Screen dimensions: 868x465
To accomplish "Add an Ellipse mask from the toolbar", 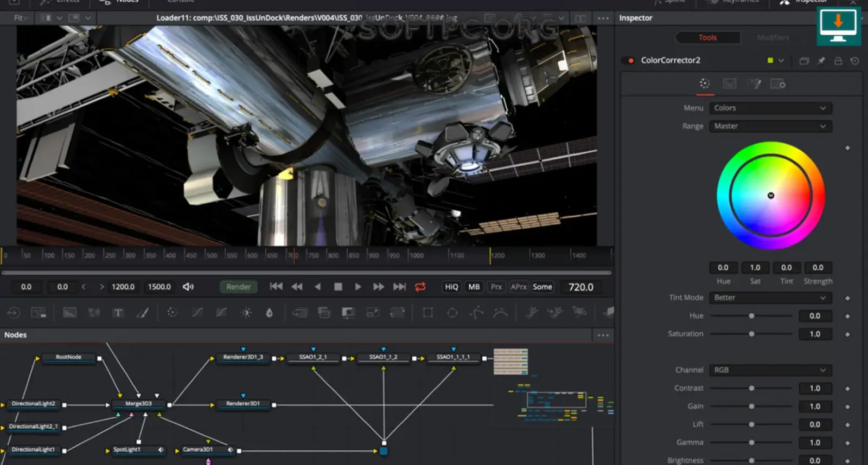I will [x=452, y=313].
